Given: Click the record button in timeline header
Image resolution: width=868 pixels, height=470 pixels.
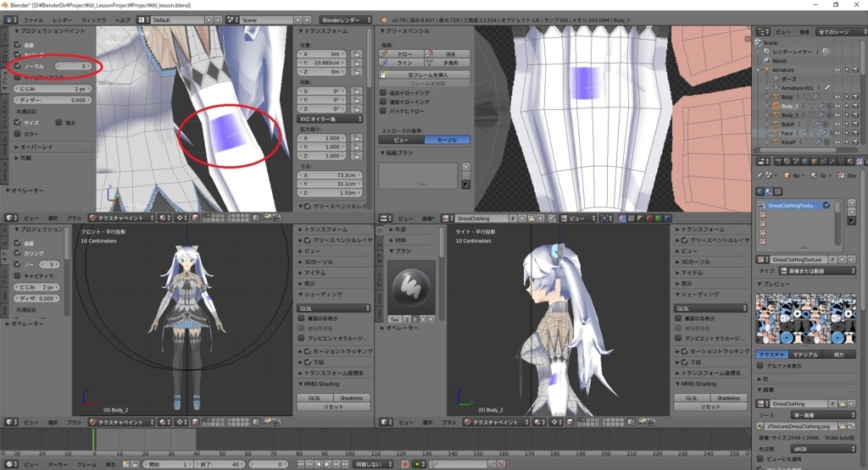Looking at the screenshot, I should 404,464.
